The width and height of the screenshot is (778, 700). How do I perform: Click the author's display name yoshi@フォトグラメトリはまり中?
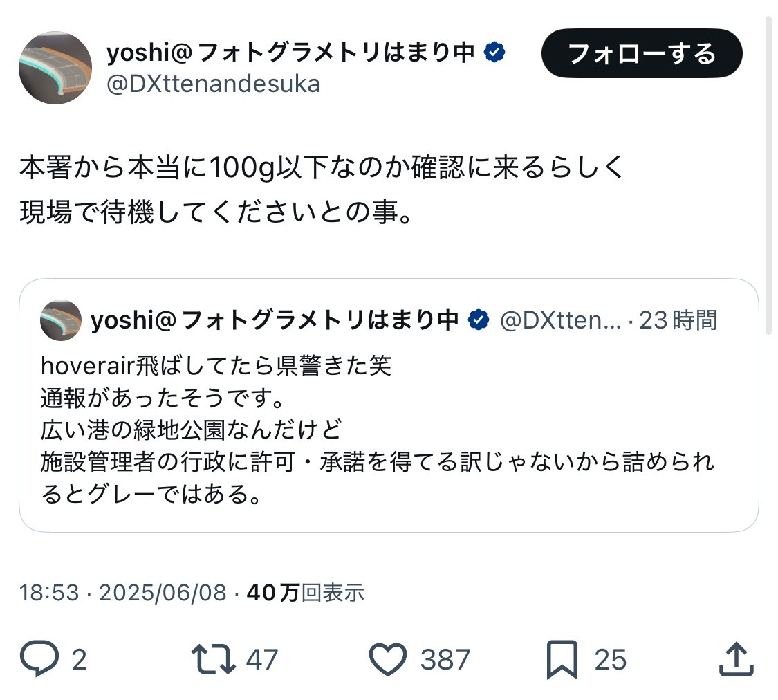pos(290,52)
